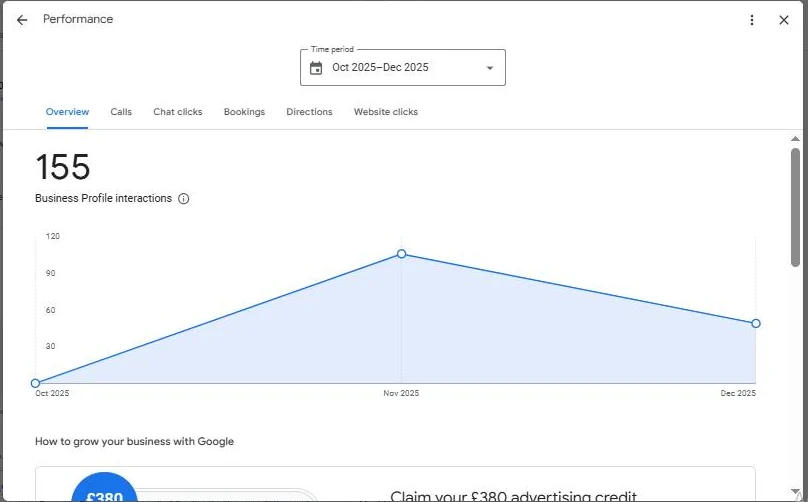Select the Oct 2025 data point on chart
808x502 pixels.
(35, 383)
